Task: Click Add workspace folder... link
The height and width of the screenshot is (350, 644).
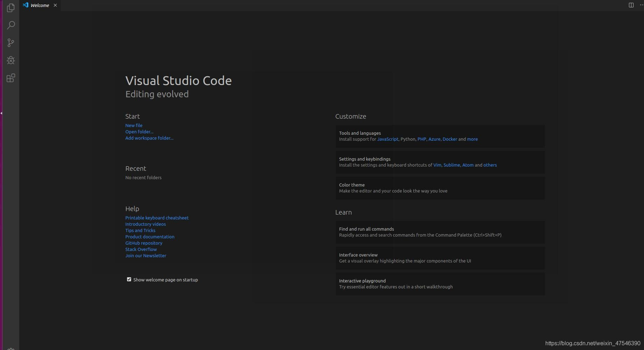Action: tap(149, 138)
